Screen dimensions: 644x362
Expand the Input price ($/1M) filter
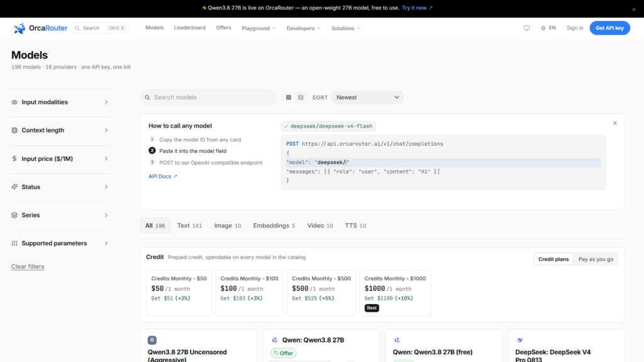pos(60,158)
